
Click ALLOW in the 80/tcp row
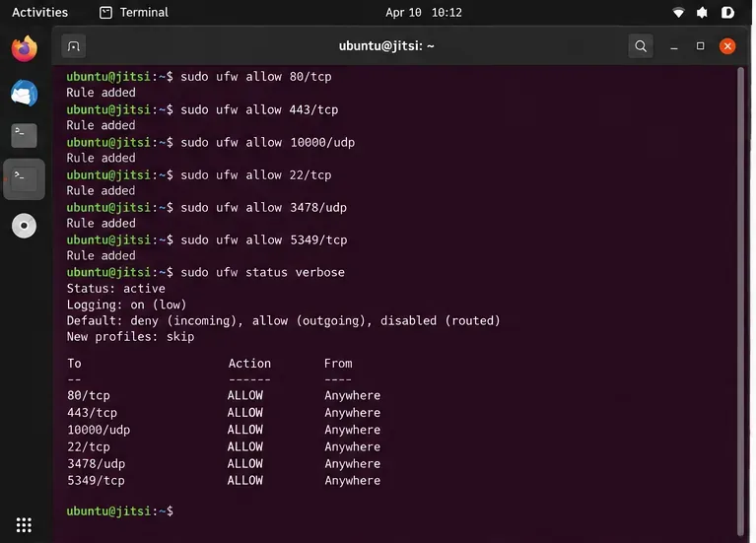point(244,395)
